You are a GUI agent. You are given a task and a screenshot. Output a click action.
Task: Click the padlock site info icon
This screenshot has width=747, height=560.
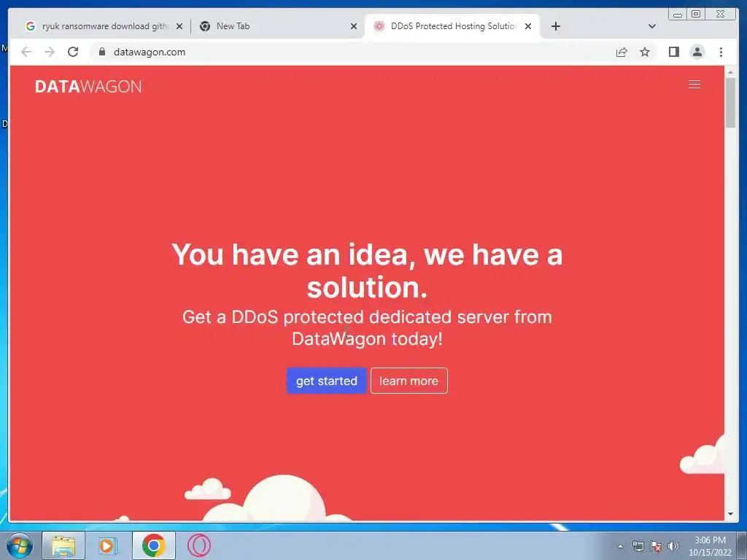point(101,52)
